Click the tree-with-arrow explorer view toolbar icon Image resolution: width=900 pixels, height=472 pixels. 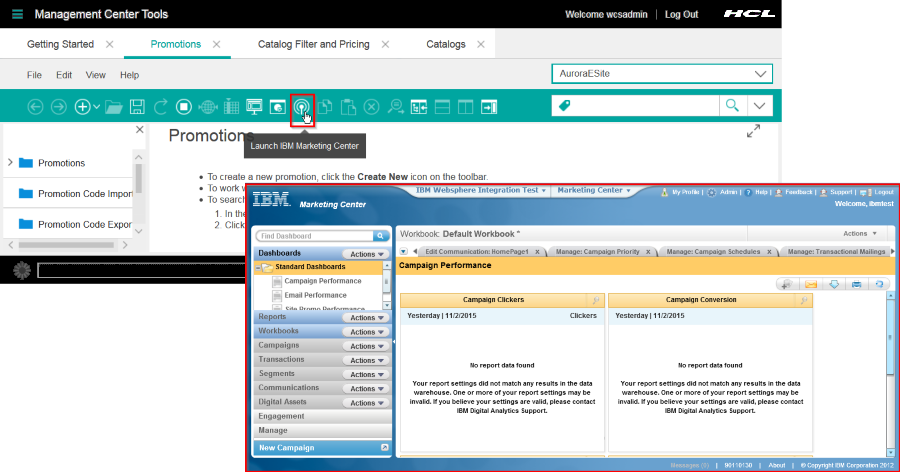pos(419,107)
